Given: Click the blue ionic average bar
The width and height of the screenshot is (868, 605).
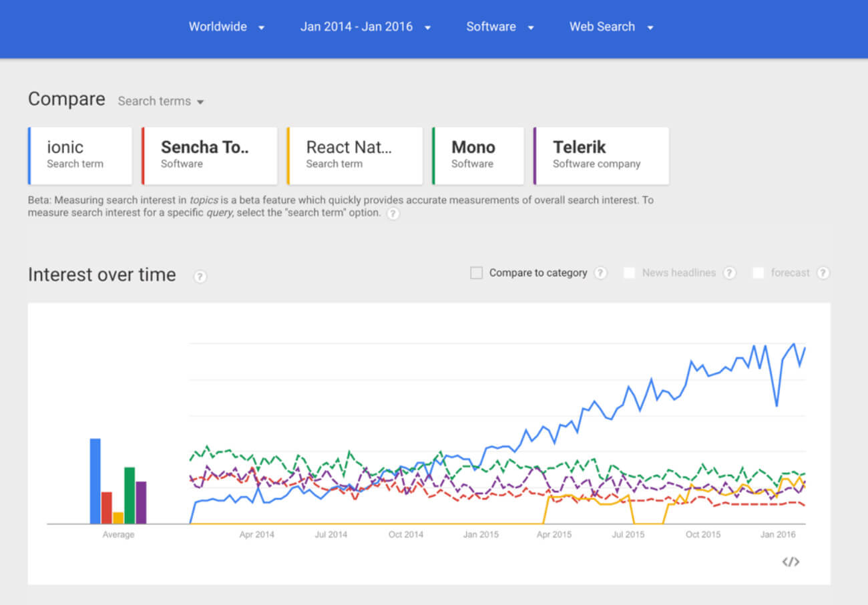Looking at the screenshot, I should click(95, 481).
